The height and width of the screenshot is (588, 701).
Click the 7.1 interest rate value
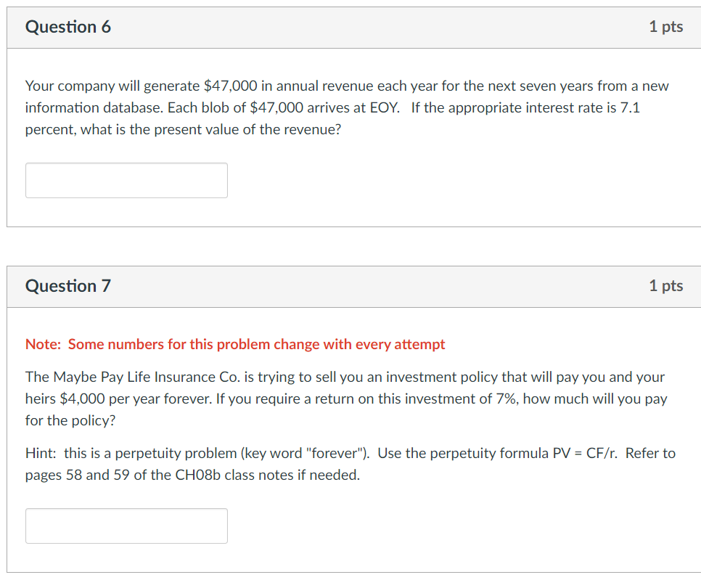coord(629,107)
